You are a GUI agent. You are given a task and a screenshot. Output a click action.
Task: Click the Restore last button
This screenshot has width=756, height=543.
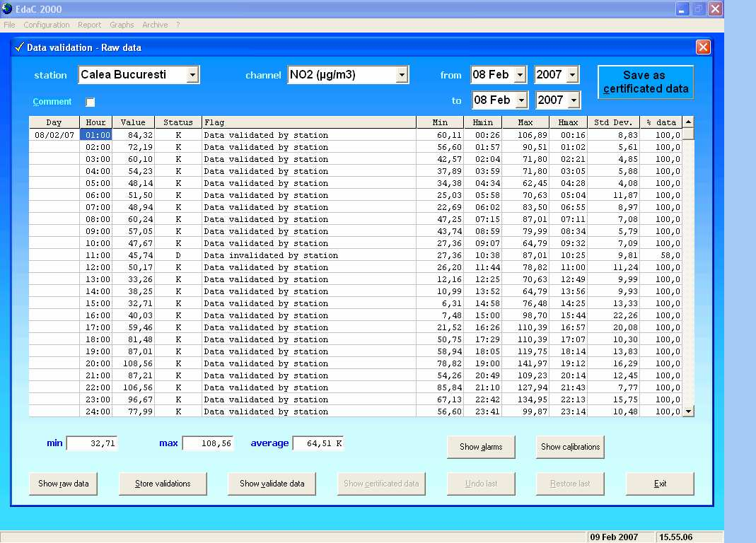point(570,483)
